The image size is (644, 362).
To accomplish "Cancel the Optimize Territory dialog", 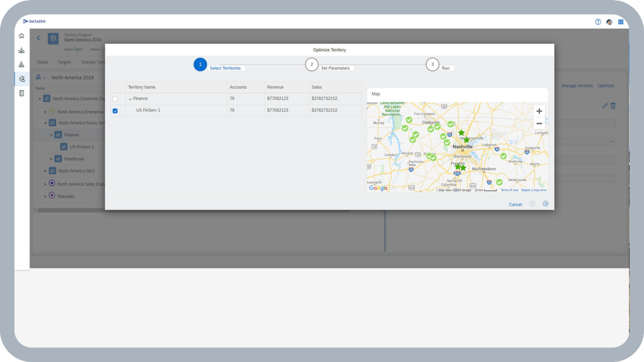I will tap(515, 204).
